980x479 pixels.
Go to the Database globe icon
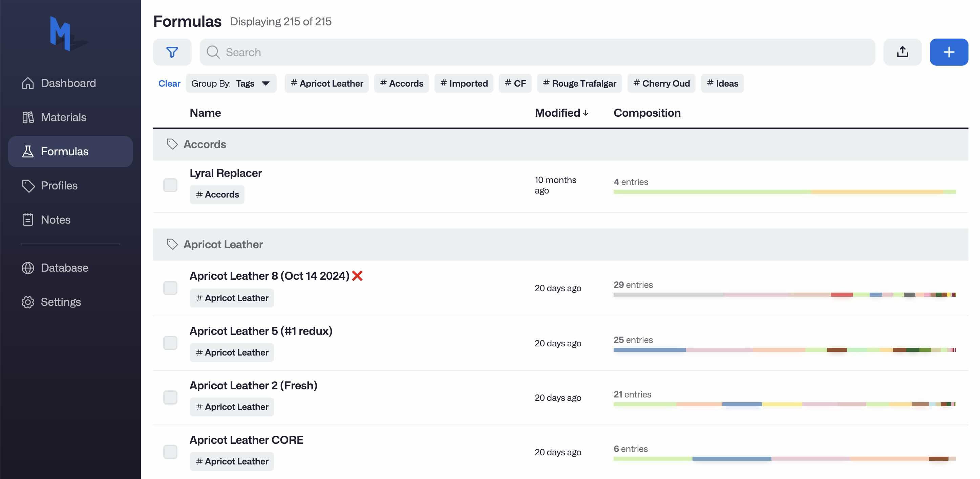point(28,268)
